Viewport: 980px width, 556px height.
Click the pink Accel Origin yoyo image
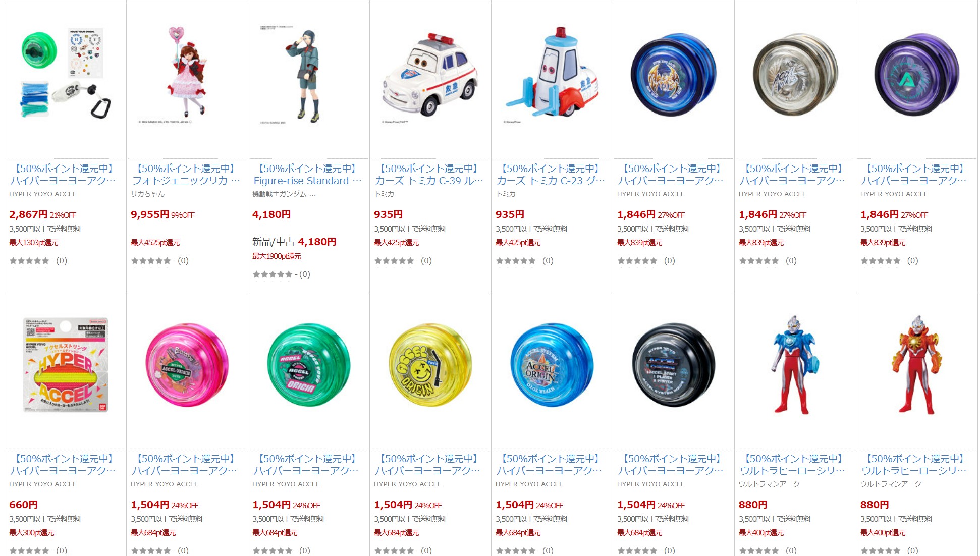click(x=187, y=365)
